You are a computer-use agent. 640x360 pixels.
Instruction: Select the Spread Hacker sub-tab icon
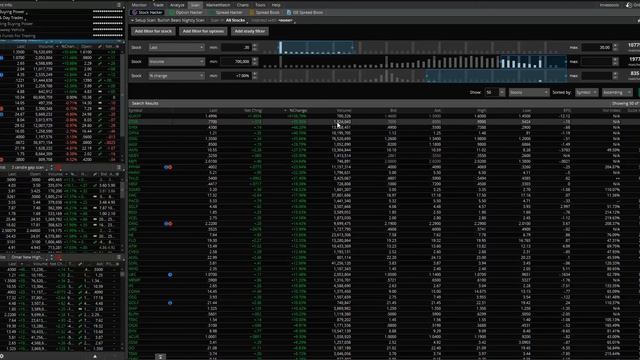(212, 13)
